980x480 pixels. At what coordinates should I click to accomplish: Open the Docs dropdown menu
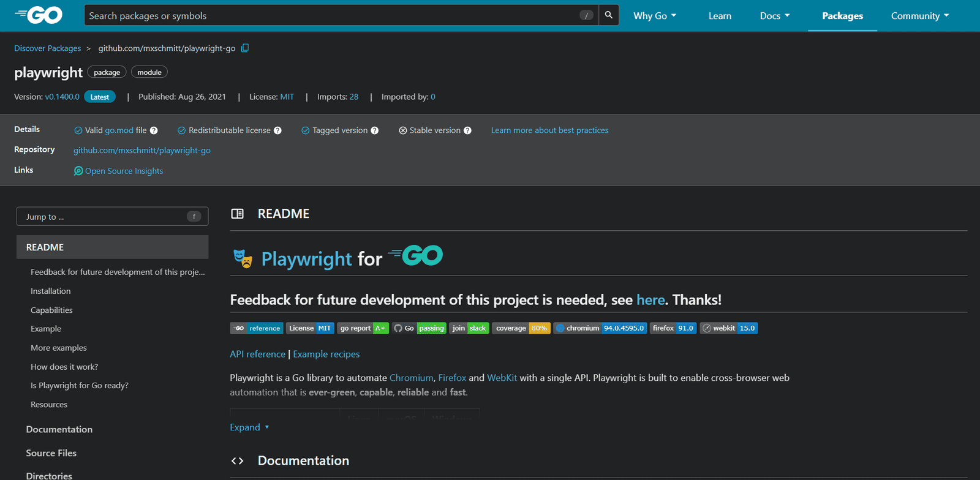pos(775,16)
